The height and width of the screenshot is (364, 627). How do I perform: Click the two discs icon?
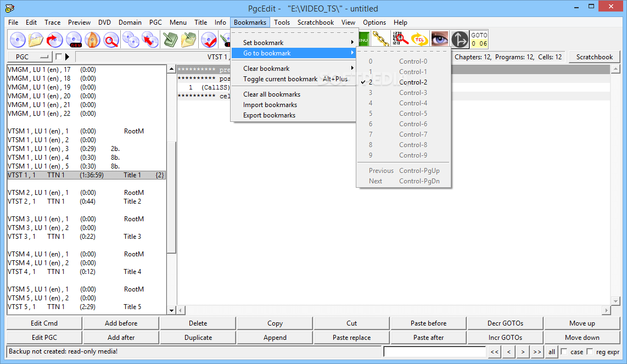(131, 40)
